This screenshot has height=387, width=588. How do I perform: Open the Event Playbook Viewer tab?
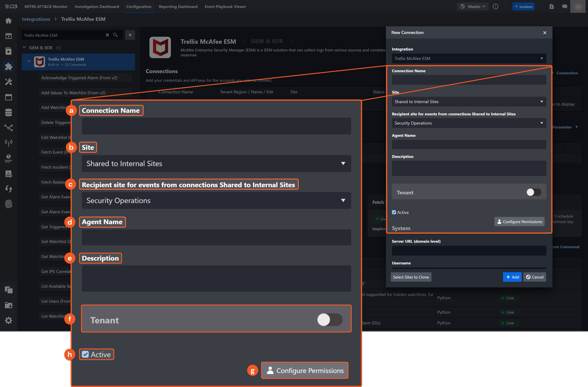click(x=225, y=7)
